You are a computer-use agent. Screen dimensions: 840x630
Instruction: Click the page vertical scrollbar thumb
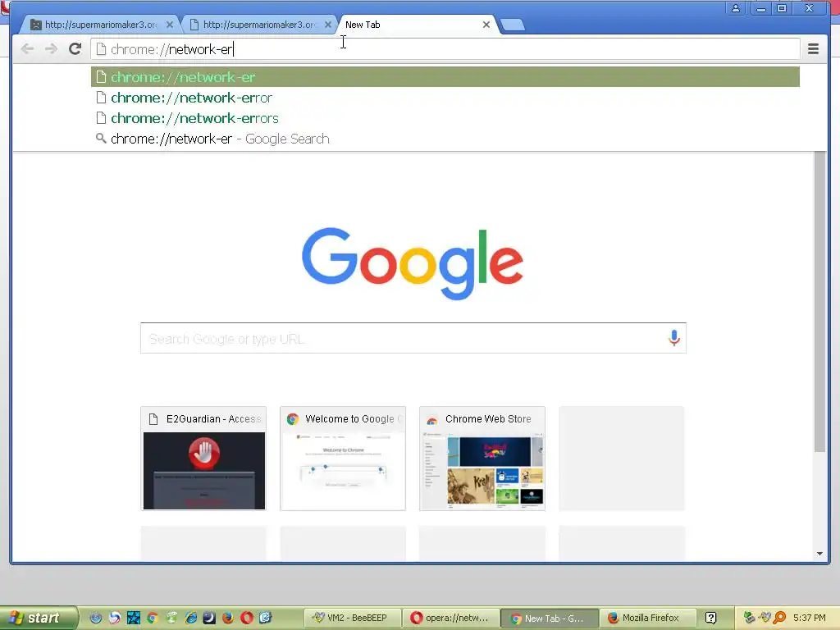(x=819, y=301)
